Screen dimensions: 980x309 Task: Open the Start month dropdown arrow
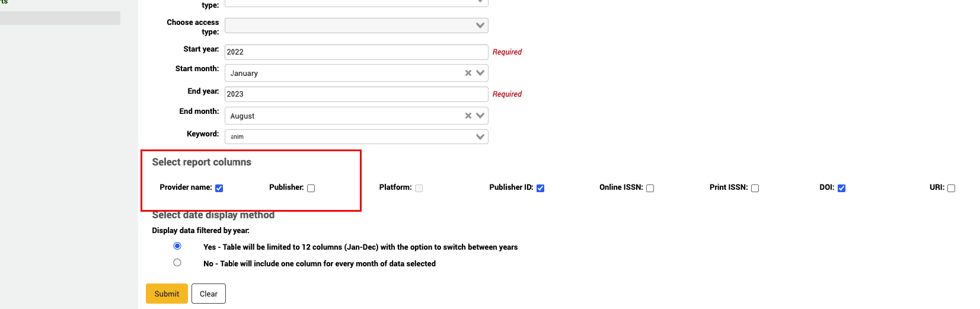coord(480,73)
